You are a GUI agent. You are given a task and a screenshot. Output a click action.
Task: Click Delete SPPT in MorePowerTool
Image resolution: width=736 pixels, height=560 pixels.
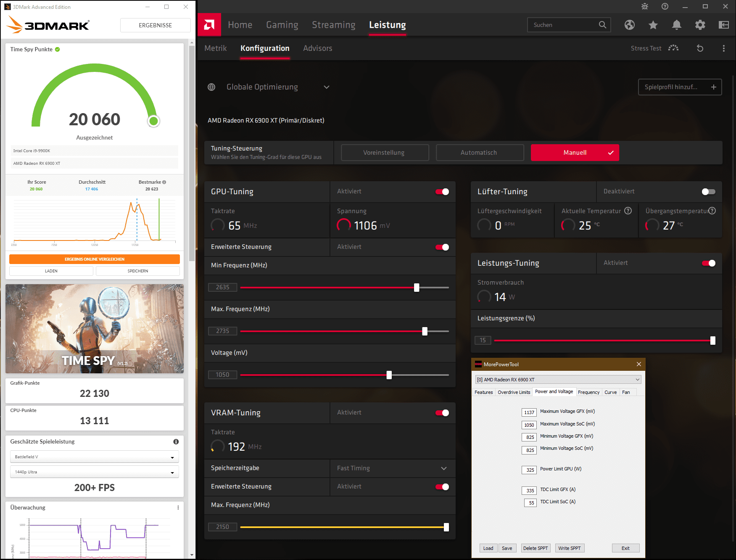tap(536, 548)
